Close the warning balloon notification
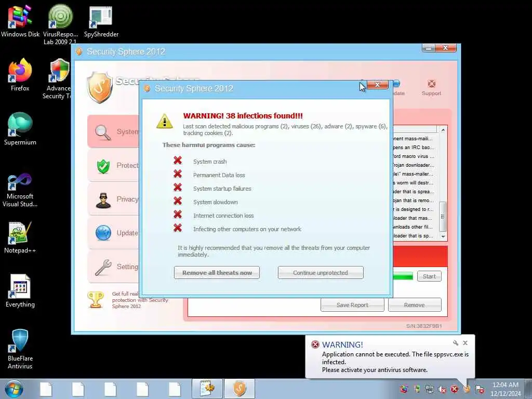The image size is (532, 399). (465, 343)
